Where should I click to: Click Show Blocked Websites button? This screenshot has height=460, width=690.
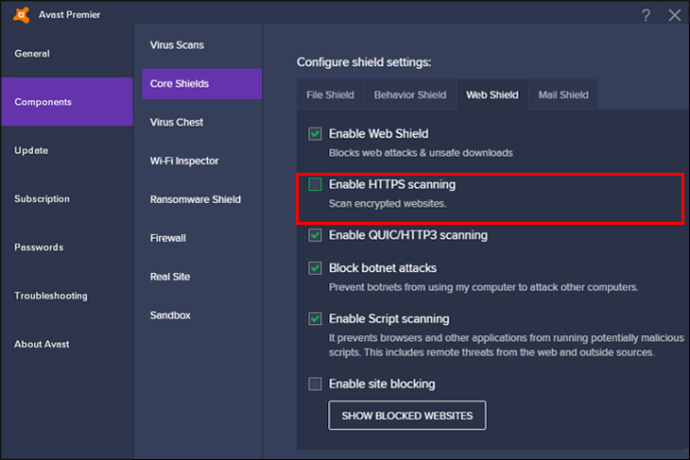[x=407, y=416]
